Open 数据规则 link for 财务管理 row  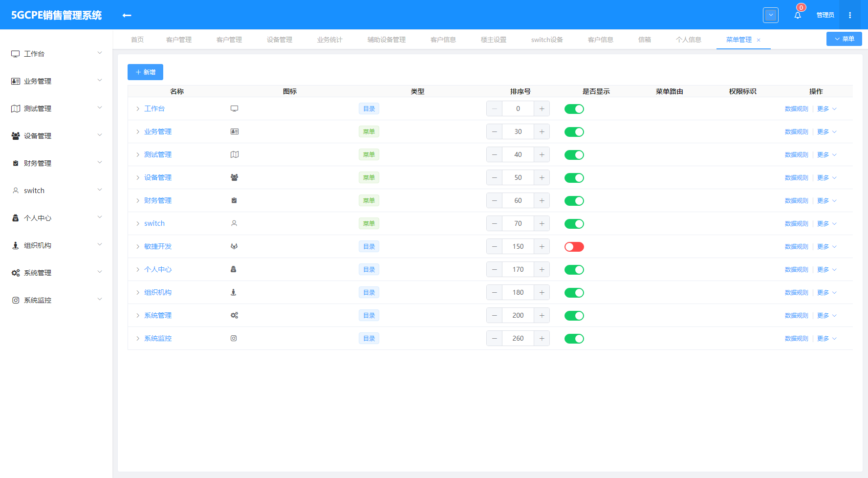point(796,201)
